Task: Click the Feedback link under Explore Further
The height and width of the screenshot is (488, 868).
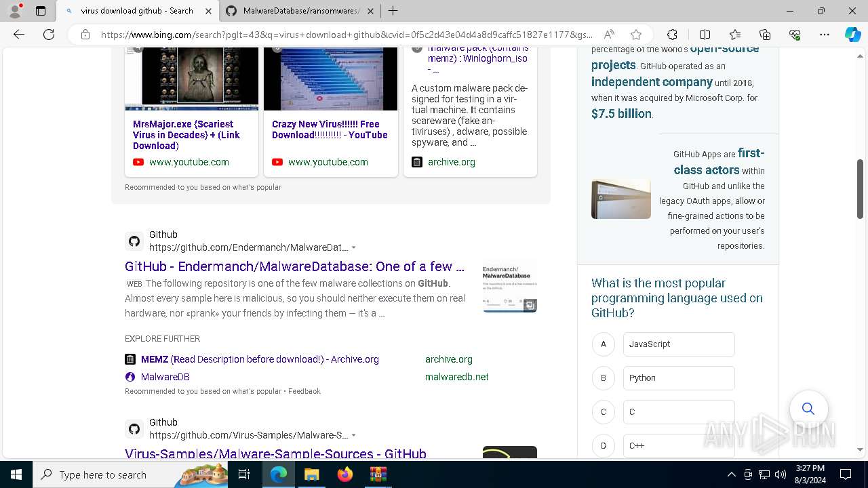Action: tap(304, 391)
